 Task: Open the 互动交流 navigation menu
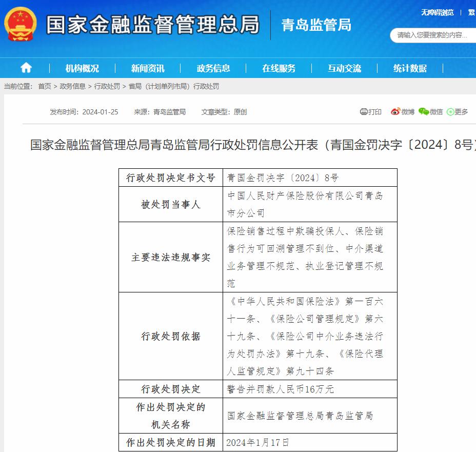(x=346, y=67)
